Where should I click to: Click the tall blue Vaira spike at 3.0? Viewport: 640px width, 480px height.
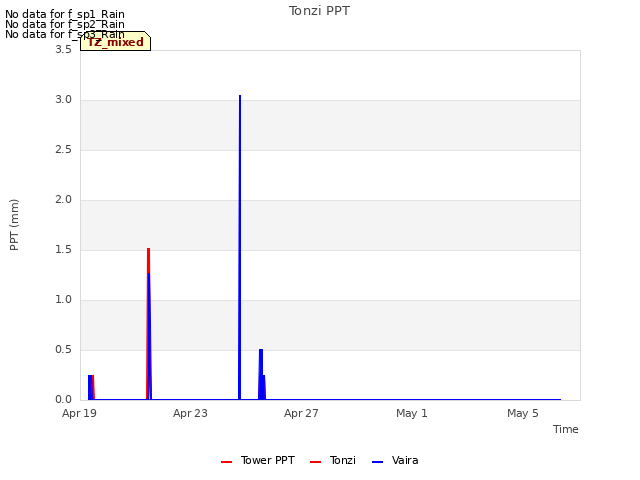(240, 247)
